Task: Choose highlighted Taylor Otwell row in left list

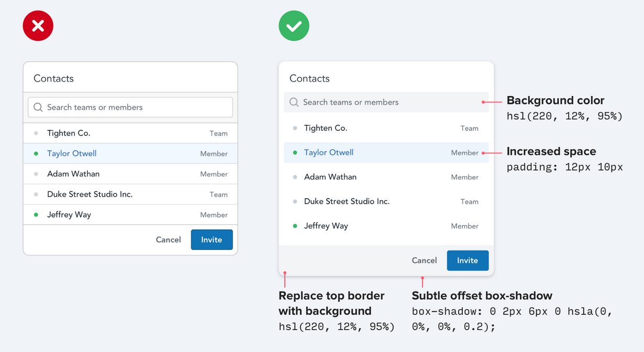Action: [x=72, y=153]
